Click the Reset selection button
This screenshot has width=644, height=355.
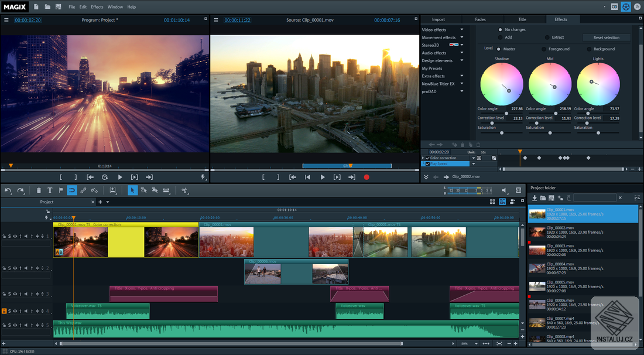click(x=606, y=37)
